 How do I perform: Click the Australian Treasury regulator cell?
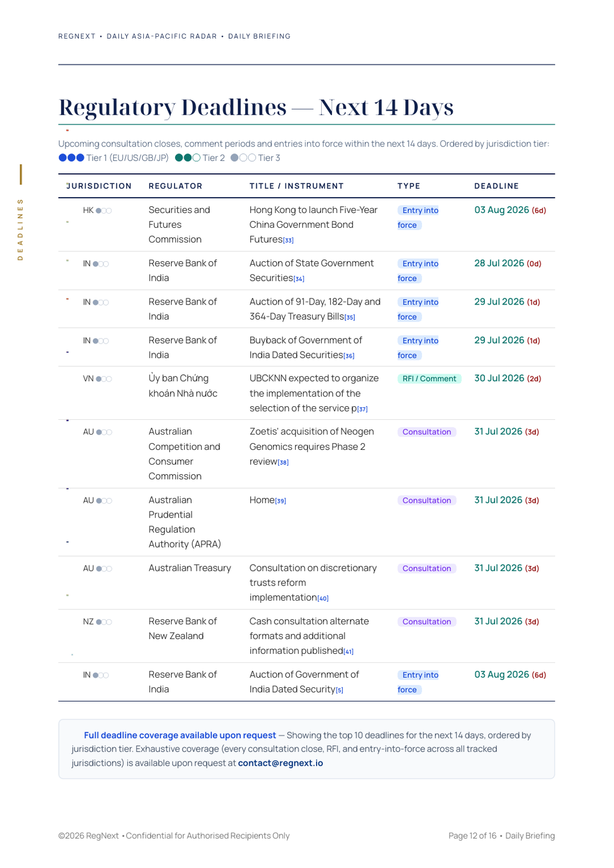190,568
